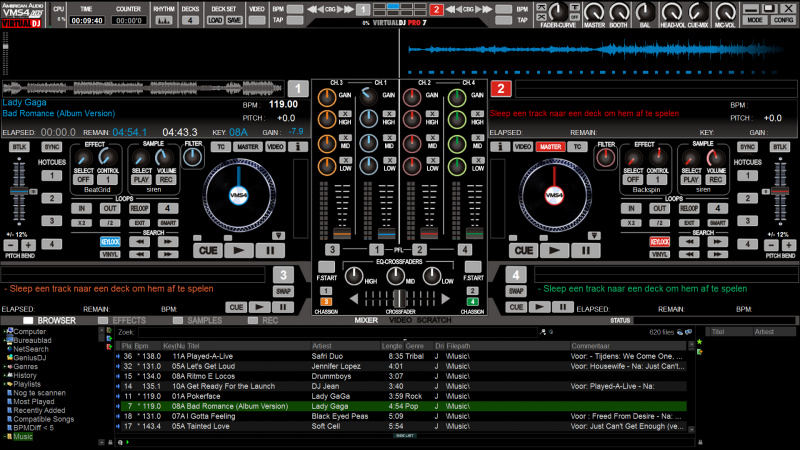The width and height of the screenshot is (800, 450).
Task: Click the MIC-VOL knob
Action: [725, 12]
